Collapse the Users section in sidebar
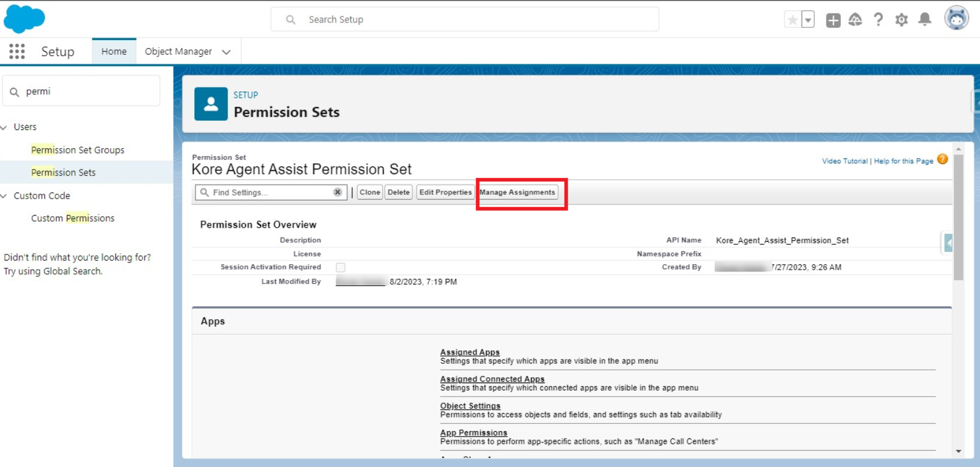The height and width of the screenshot is (467, 980). 4,128
